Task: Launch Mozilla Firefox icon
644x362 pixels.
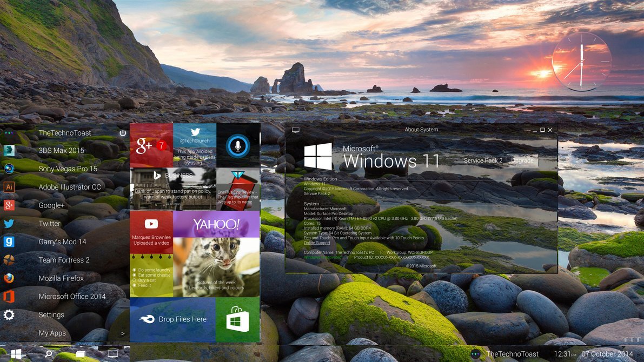Action: click(9, 278)
